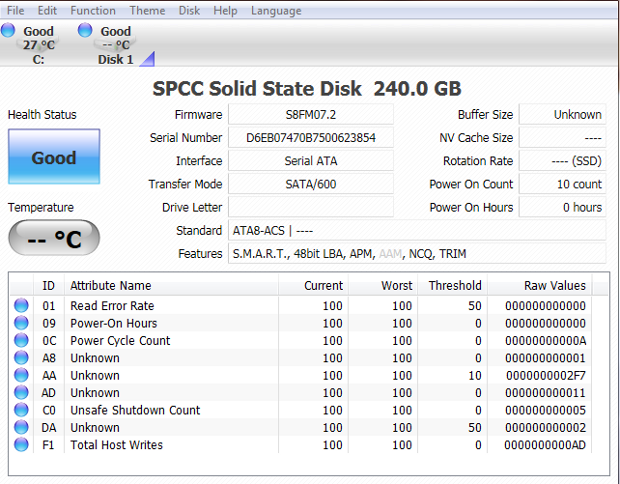Open the Function menu
Viewport: 620px width, 484px height.
coord(93,11)
